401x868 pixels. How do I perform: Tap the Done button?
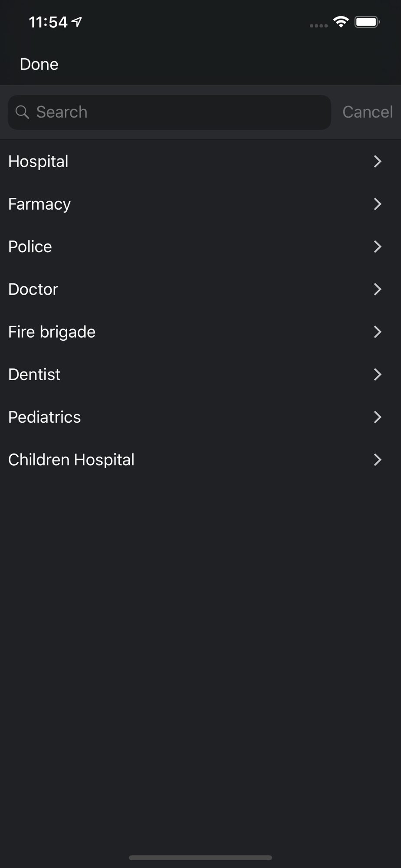pos(39,64)
